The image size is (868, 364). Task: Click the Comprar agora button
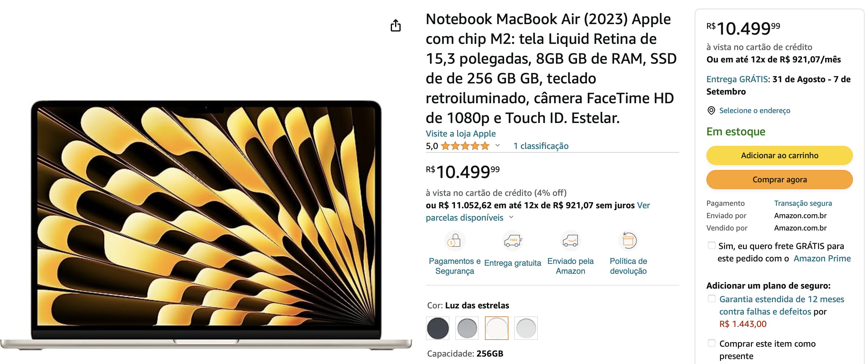coord(779,180)
